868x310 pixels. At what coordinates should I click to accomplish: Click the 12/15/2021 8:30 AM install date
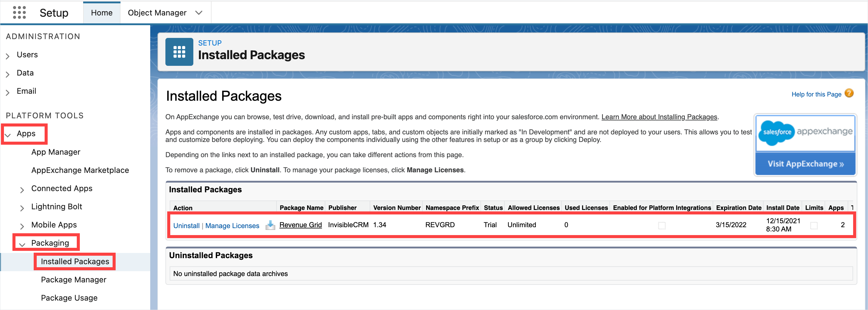click(783, 225)
